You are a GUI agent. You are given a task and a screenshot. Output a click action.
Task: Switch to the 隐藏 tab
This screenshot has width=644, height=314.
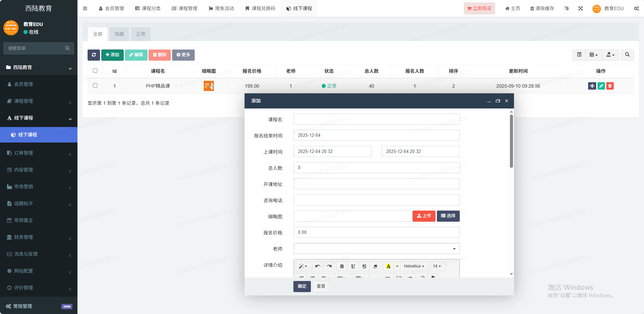tap(119, 34)
